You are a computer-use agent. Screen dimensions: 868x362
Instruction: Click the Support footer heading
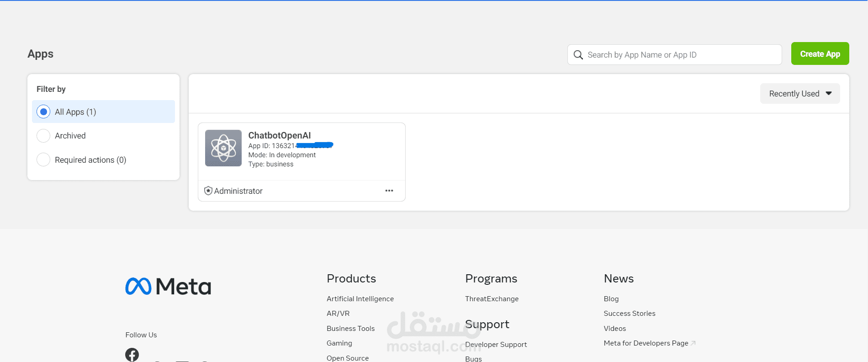(x=487, y=324)
